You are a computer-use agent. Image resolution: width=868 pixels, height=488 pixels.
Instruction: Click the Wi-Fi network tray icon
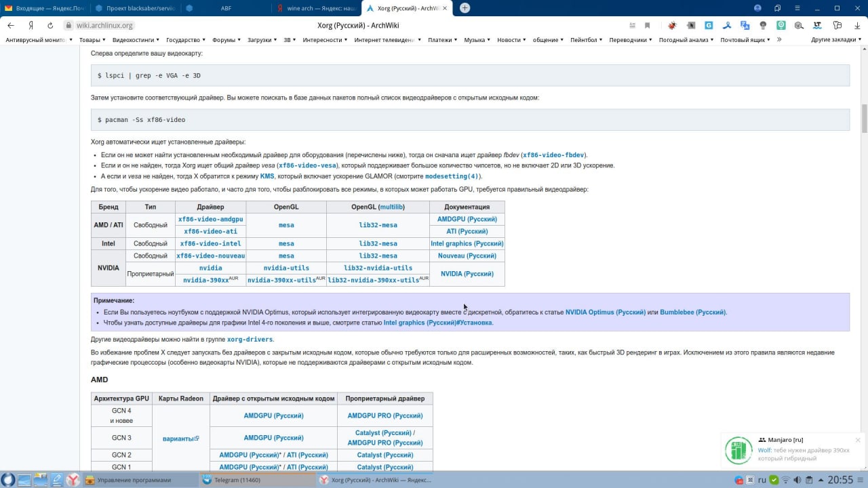785,480
